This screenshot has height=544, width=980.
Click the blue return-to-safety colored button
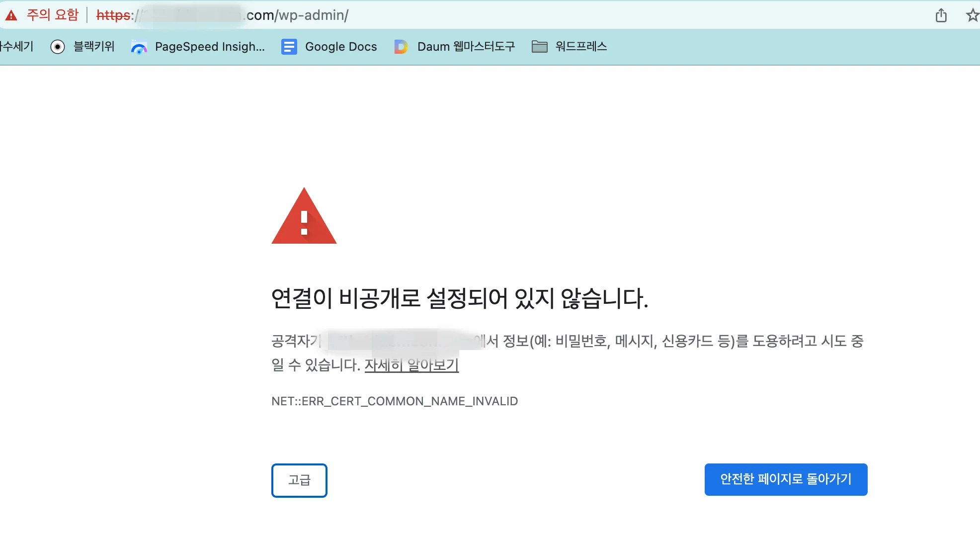[x=785, y=479]
